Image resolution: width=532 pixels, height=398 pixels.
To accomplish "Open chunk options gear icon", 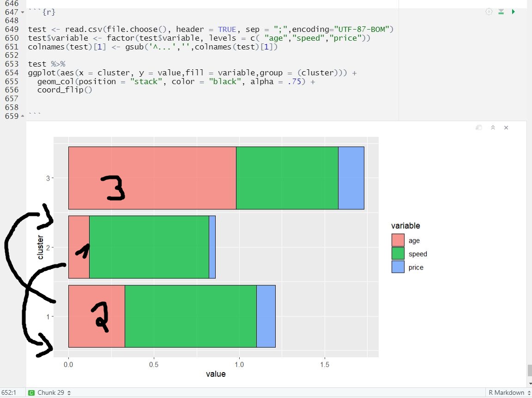I will point(489,12).
